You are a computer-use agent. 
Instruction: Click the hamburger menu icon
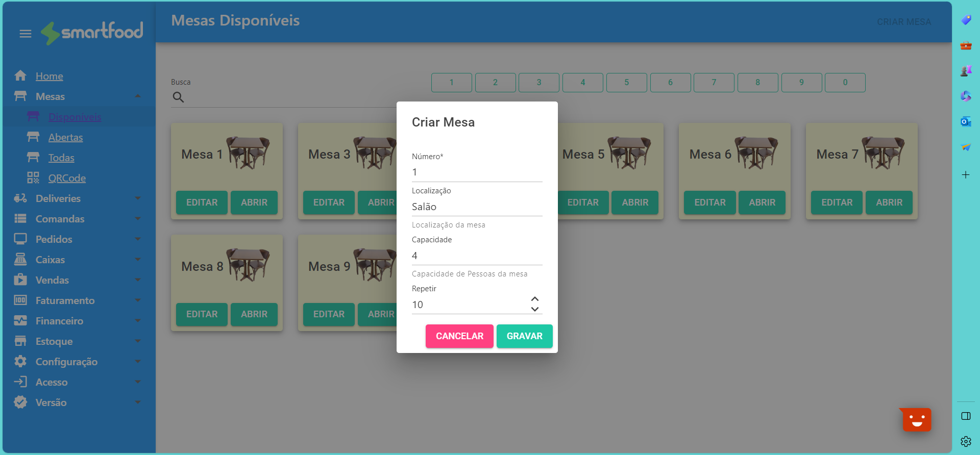pos(25,34)
